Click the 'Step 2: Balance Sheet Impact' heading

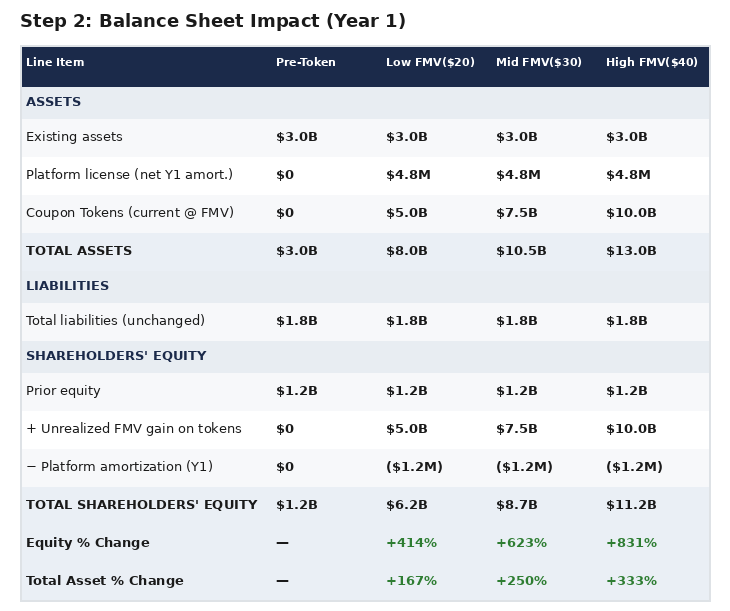212,21
